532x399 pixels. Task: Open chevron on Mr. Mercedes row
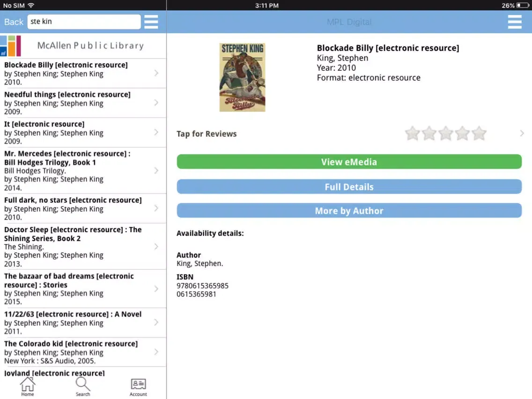156,170
